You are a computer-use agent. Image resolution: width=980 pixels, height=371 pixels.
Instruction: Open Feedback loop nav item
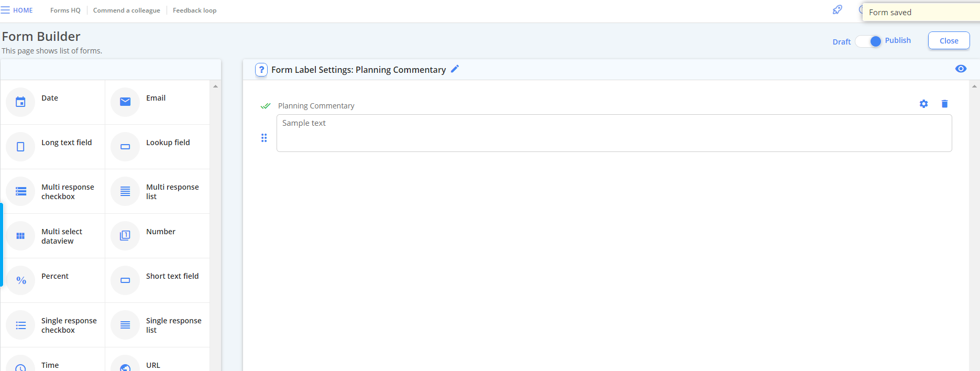pyautogui.click(x=194, y=10)
